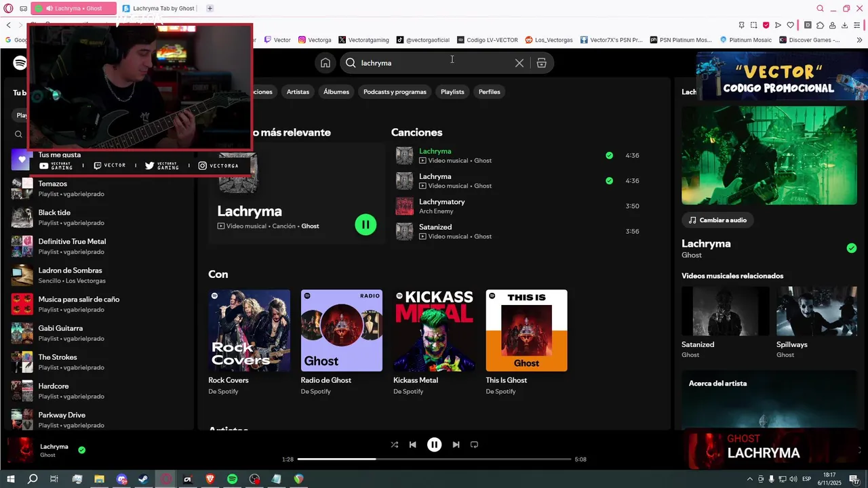
Task: Open the Definitive True Metal playlist
Action: 98,246
